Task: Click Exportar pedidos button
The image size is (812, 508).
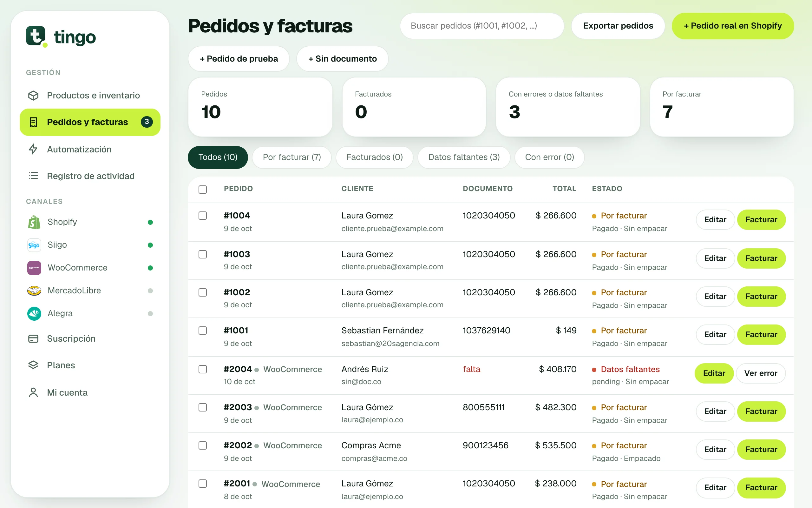Action: pyautogui.click(x=618, y=26)
